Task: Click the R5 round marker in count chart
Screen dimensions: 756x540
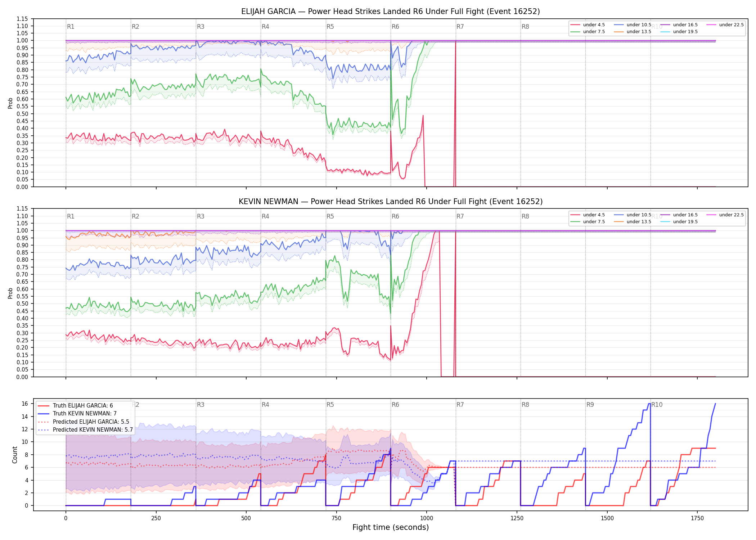Action: tap(330, 405)
